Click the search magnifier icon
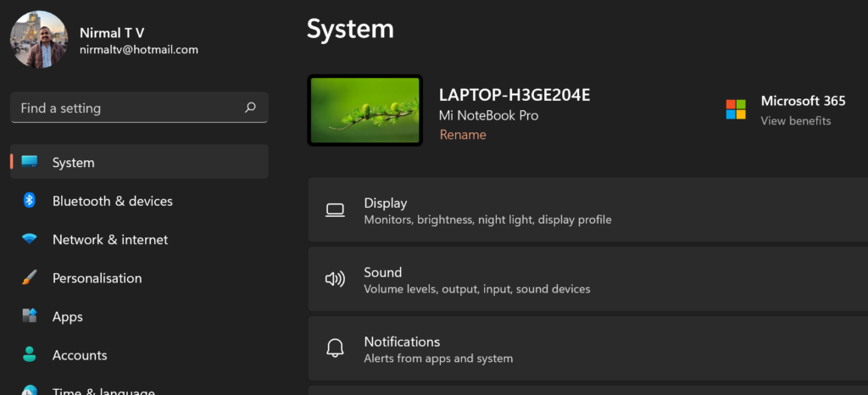Viewport: 868px width, 395px height. point(250,108)
